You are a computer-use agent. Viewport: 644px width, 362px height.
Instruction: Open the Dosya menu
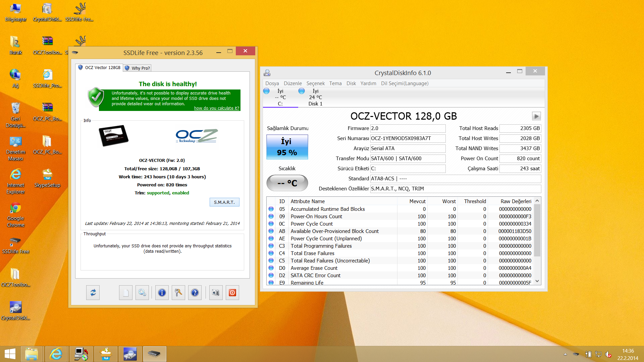click(x=272, y=83)
